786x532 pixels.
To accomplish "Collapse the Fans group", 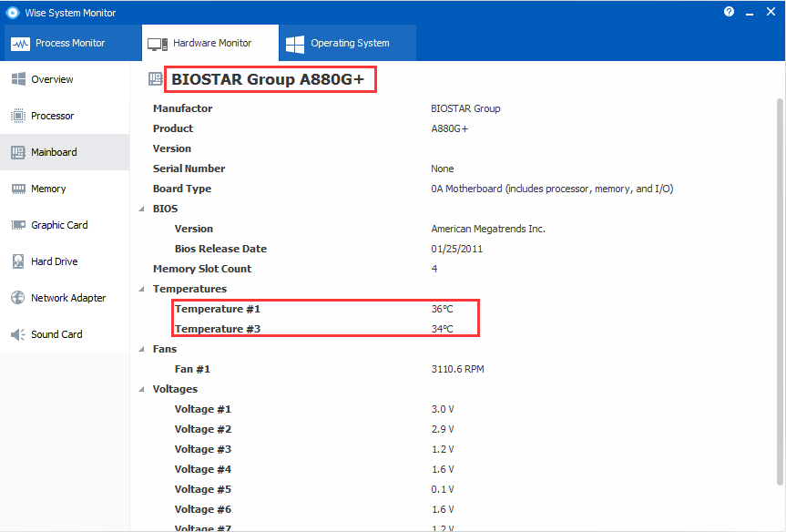I will pyautogui.click(x=142, y=349).
